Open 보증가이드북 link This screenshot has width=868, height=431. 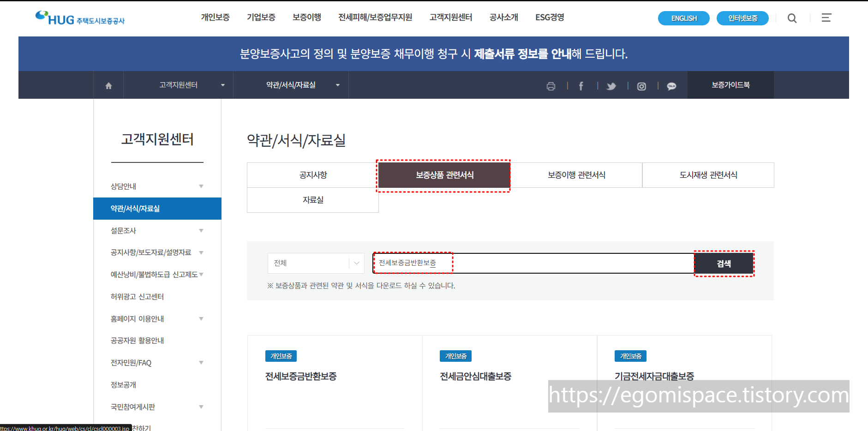click(x=730, y=85)
